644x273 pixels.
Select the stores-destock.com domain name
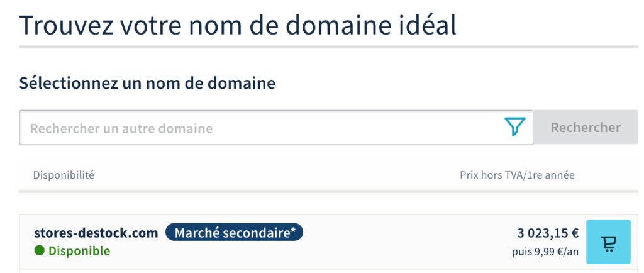coord(96,233)
